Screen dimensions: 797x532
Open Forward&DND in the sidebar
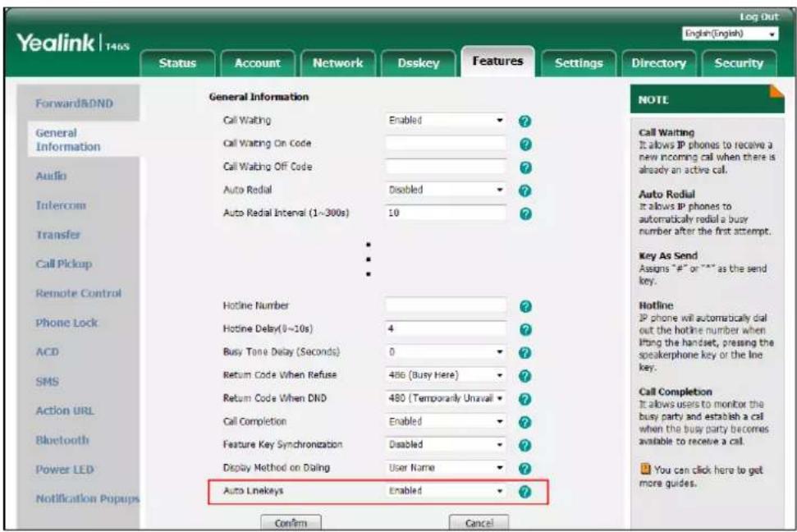[74, 103]
